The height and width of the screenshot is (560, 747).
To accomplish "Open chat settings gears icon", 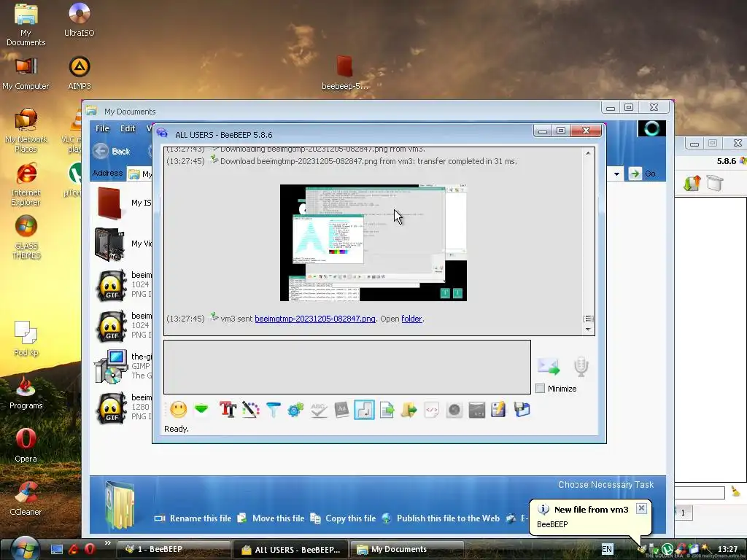I will coord(296,410).
